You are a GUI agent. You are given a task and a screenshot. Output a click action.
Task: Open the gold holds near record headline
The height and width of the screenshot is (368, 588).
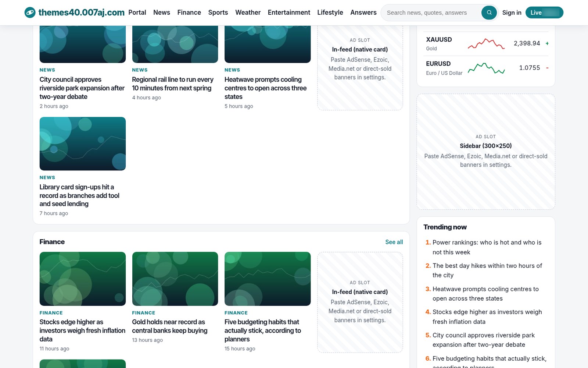(x=170, y=326)
